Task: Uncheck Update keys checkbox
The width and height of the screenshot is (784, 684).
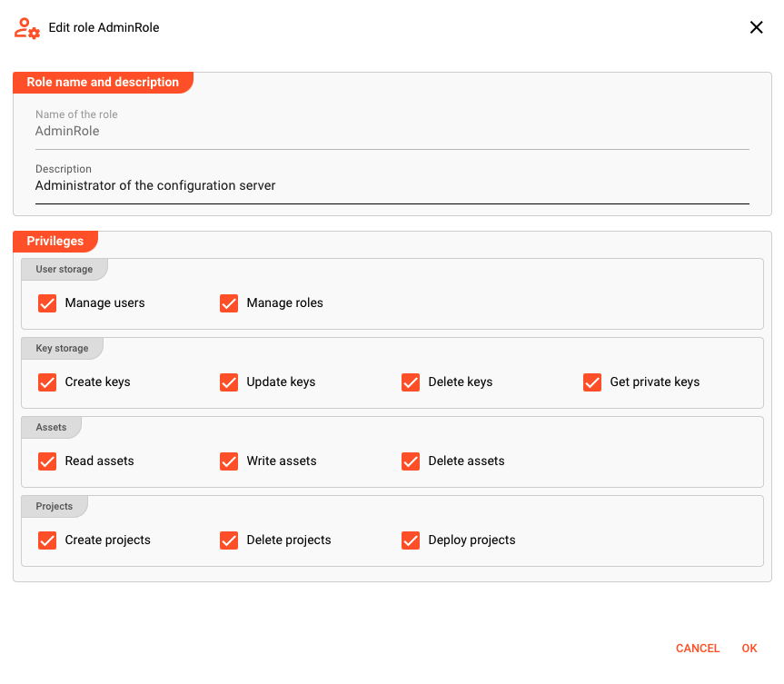Action: 229,382
